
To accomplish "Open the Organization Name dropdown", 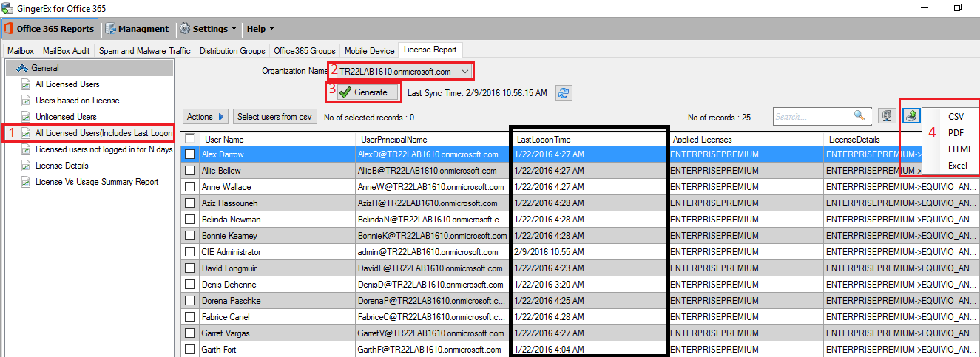I will click(x=464, y=72).
